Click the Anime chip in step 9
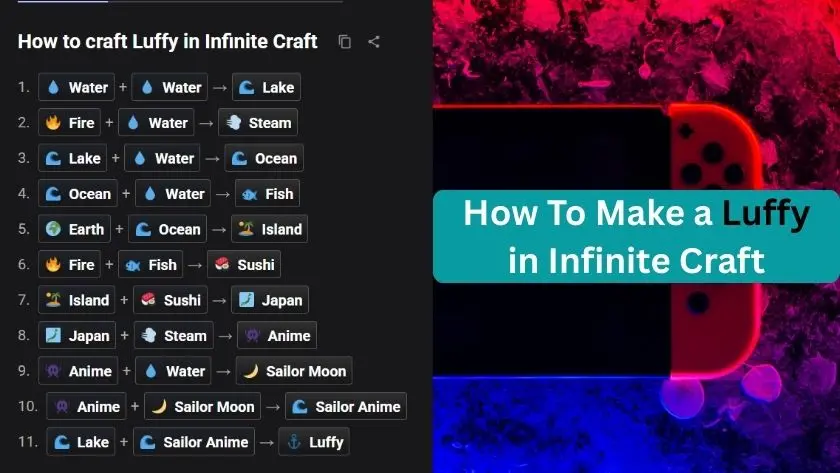 click(78, 371)
